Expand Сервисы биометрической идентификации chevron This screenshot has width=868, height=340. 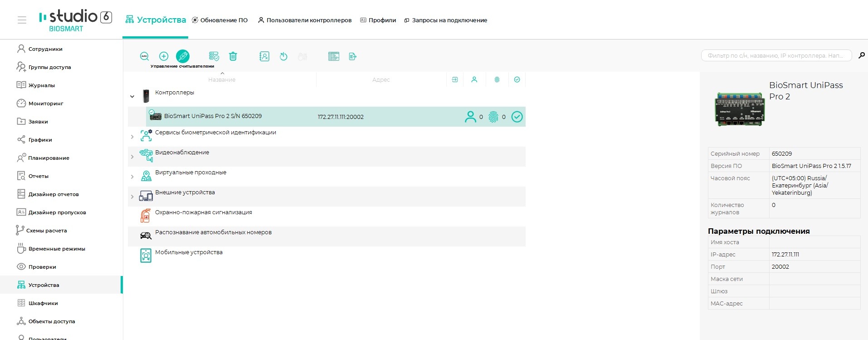click(132, 137)
